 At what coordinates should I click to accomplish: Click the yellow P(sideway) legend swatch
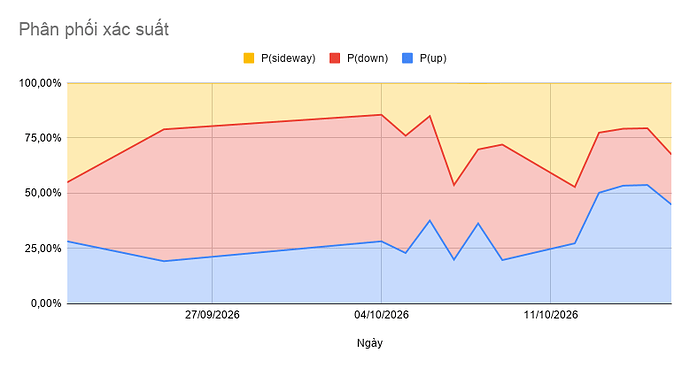click(x=249, y=58)
